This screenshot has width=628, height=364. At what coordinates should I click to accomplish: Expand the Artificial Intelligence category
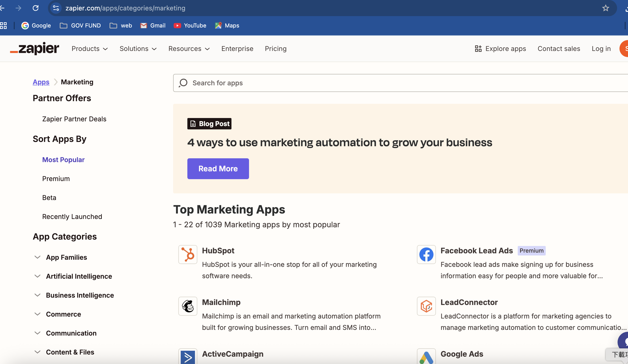pos(79,276)
